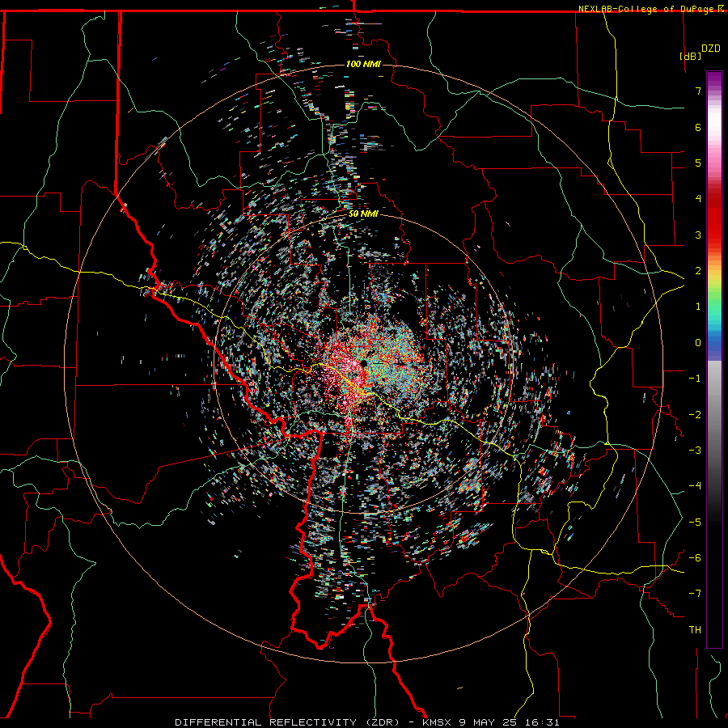
Task: Click the color scale value 4
Action: (698, 199)
